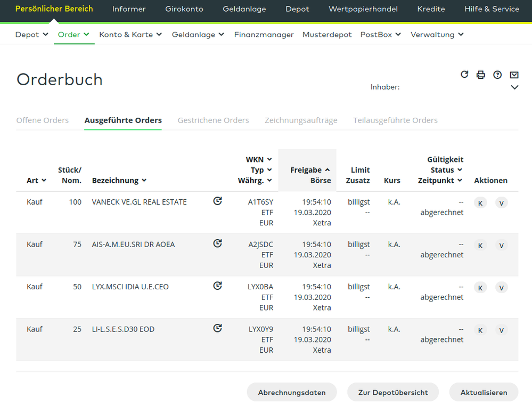Click the envelope mail icon
This screenshot has width=532, height=406.
point(514,75)
